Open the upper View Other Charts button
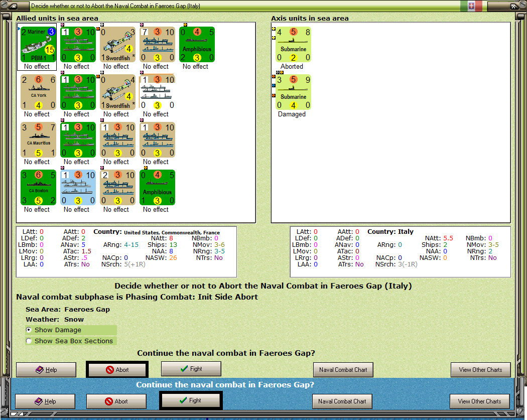The height and width of the screenshot is (420, 527). [x=480, y=370]
